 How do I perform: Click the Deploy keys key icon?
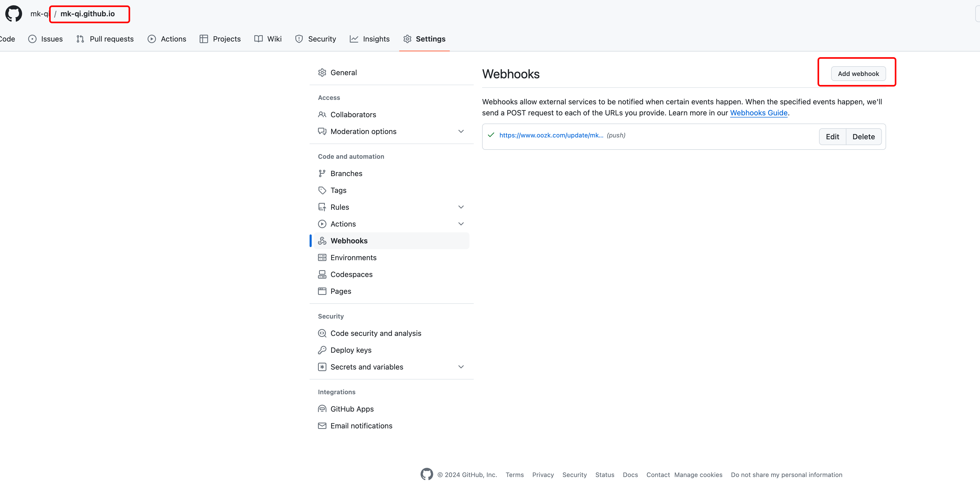(322, 350)
